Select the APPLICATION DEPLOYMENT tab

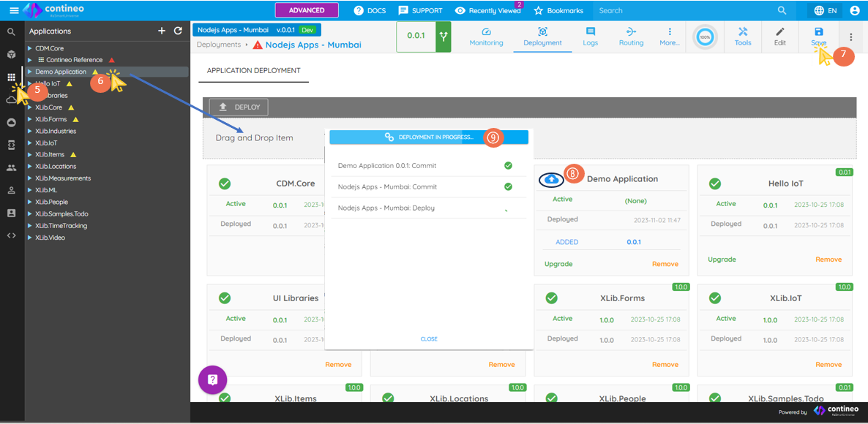click(253, 71)
